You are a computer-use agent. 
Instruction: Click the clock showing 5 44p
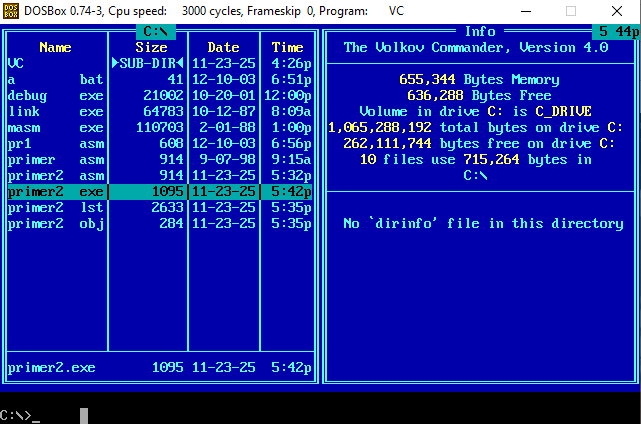616,31
